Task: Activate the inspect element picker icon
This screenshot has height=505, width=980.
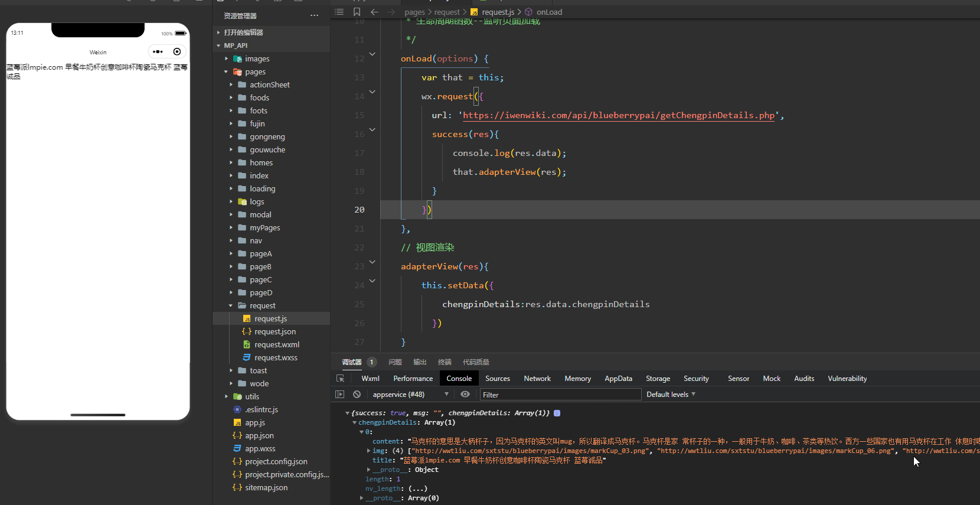Action: point(340,379)
